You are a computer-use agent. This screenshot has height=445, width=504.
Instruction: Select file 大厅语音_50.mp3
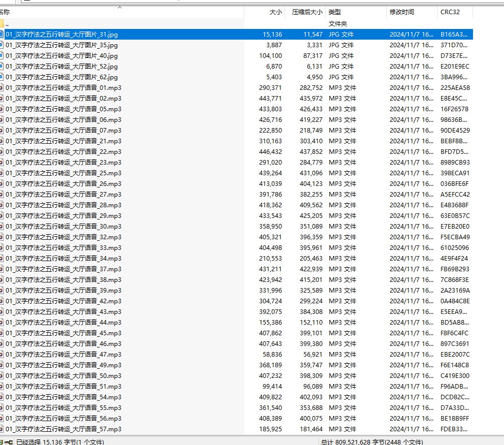pyautogui.click(x=64, y=376)
